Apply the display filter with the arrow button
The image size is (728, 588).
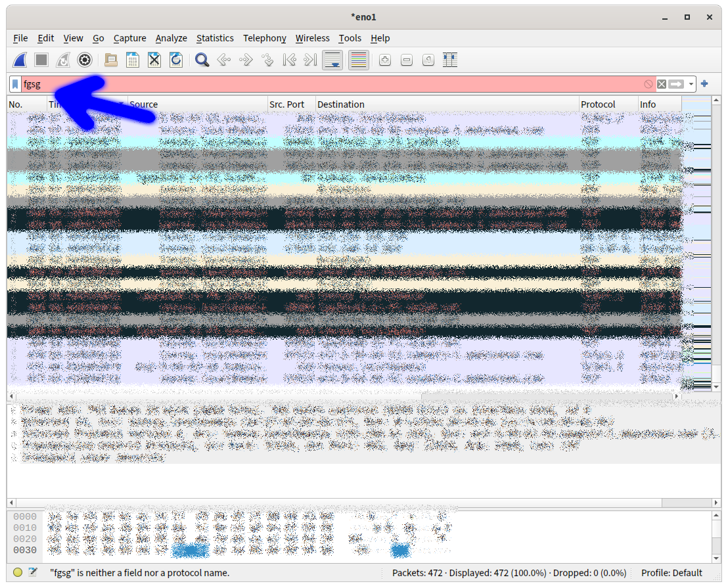[x=676, y=84]
